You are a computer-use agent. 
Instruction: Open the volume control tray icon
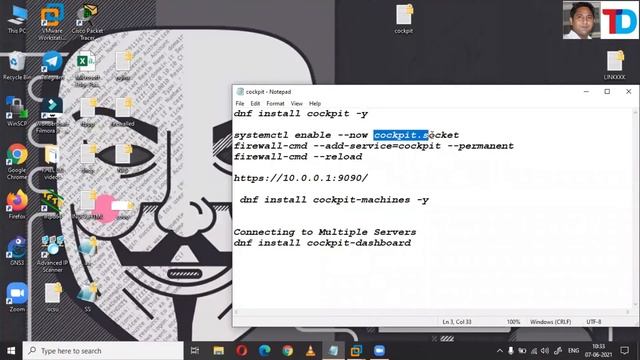[545, 351]
